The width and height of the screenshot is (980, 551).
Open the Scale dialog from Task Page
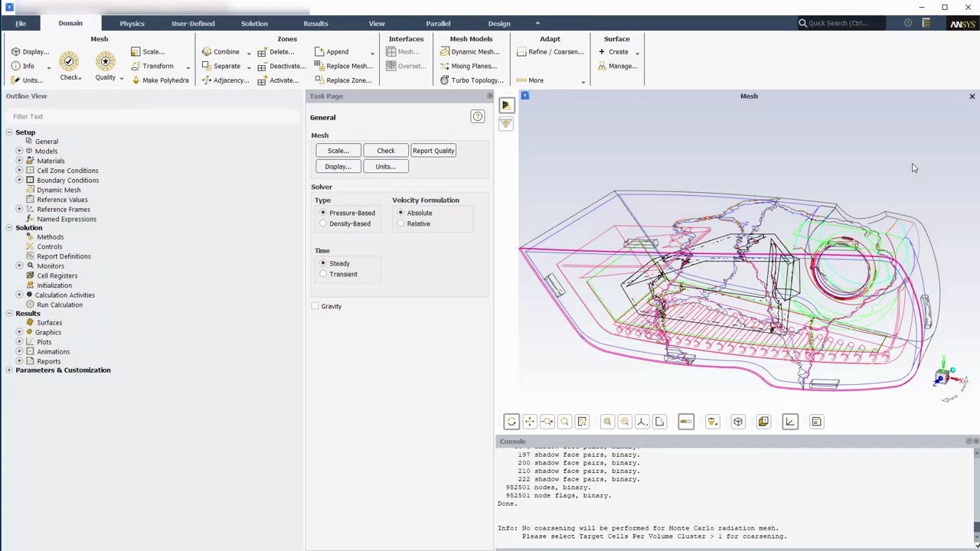(x=338, y=151)
